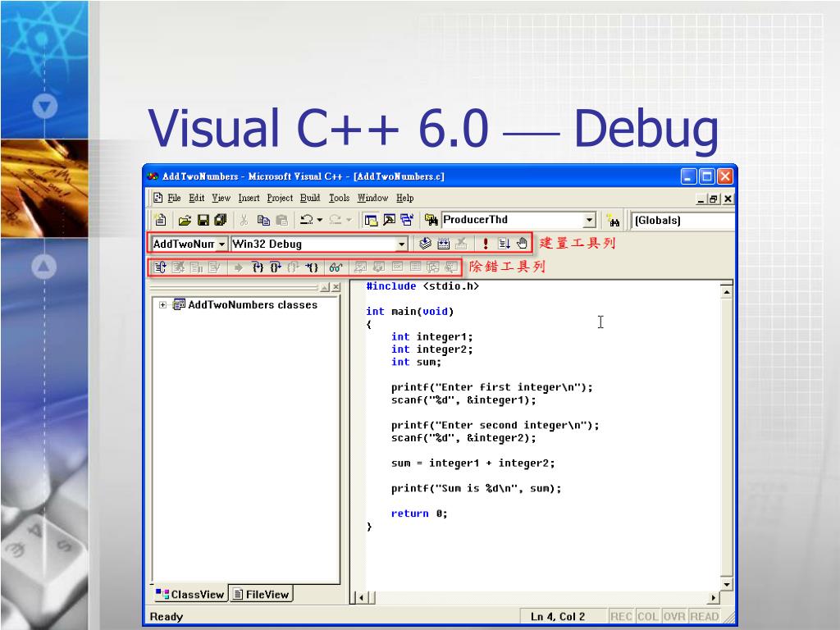The width and height of the screenshot is (840, 630).
Task: Open the Win32 Debug configuration dropdown
Action: coord(401,244)
